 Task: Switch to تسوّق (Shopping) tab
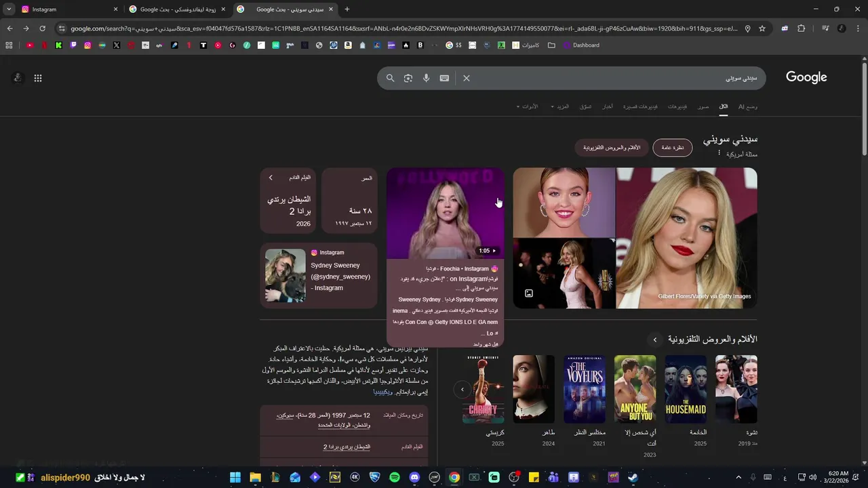pyautogui.click(x=585, y=106)
